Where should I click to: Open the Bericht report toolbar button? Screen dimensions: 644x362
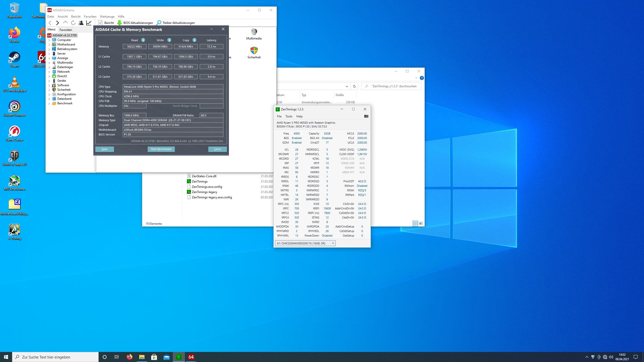(x=106, y=23)
